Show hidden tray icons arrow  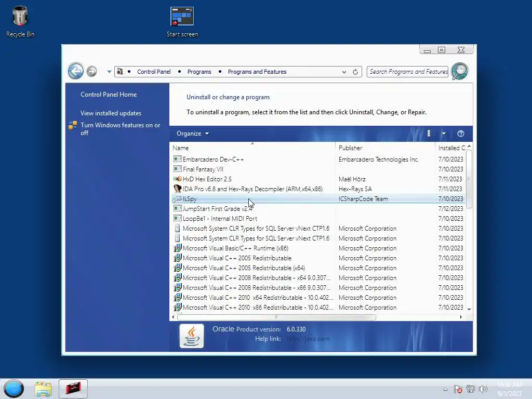[445, 389]
